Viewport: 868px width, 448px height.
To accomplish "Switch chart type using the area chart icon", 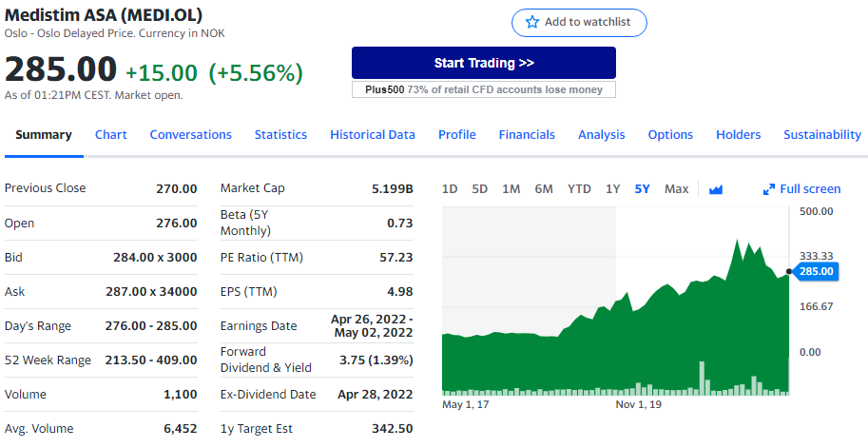I will [716, 189].
